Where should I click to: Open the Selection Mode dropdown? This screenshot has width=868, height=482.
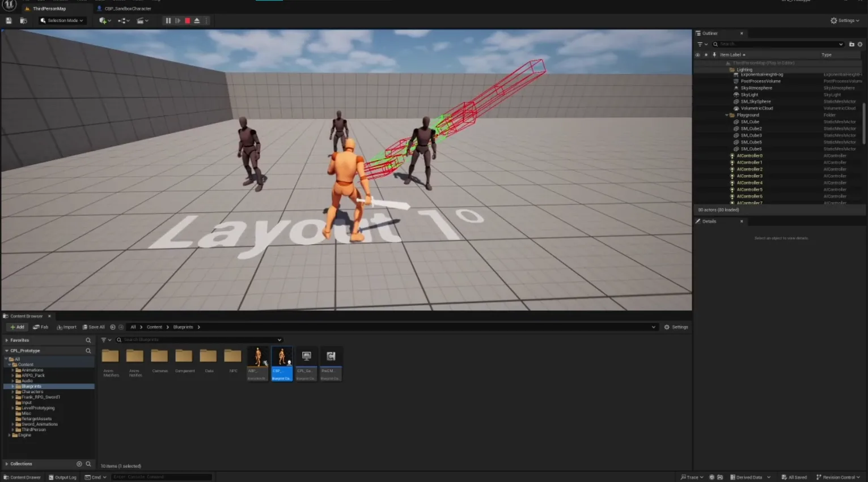pos(62,20)
